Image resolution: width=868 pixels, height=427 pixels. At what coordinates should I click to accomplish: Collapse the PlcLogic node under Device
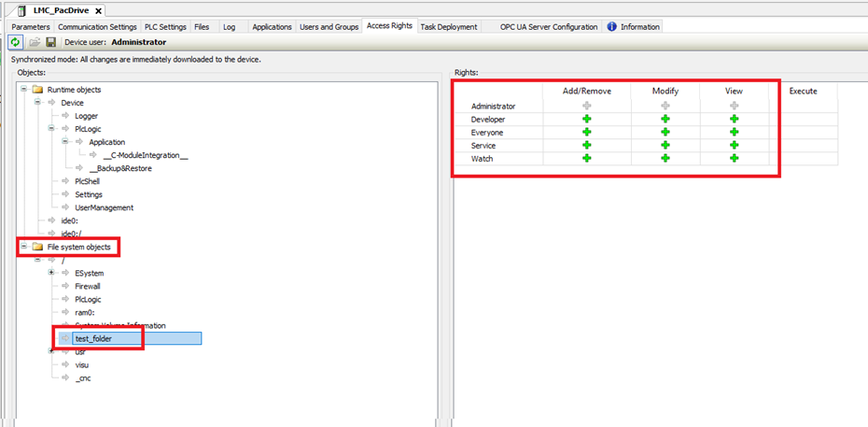52,129
